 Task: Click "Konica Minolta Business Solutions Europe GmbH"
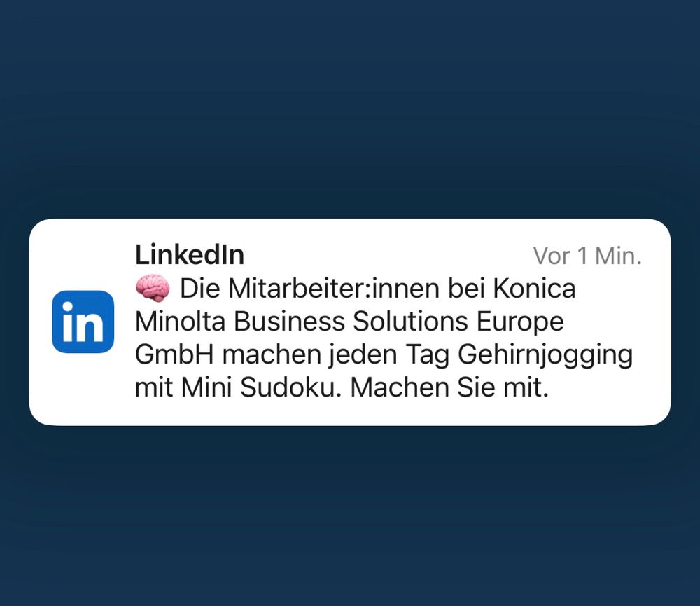click(x=350, y=321)
